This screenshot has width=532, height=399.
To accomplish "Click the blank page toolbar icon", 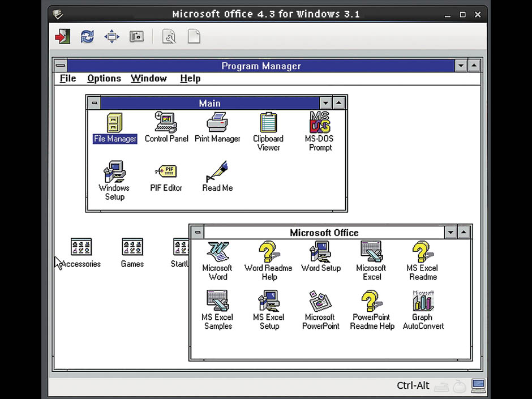I will coord(194,36).
